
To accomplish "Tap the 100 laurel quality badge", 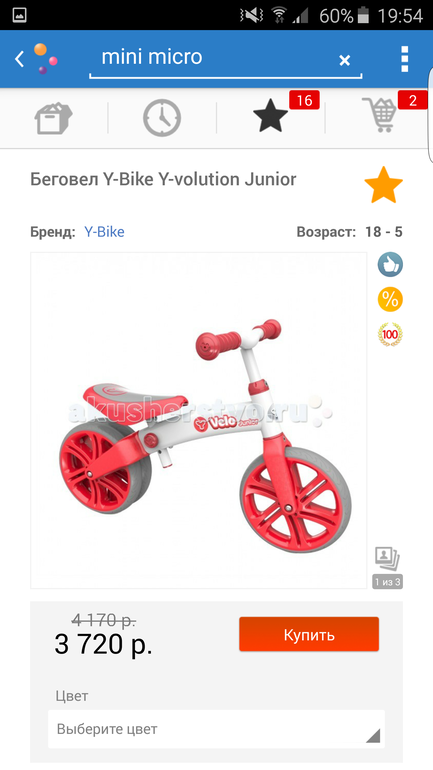I will 390,335.
